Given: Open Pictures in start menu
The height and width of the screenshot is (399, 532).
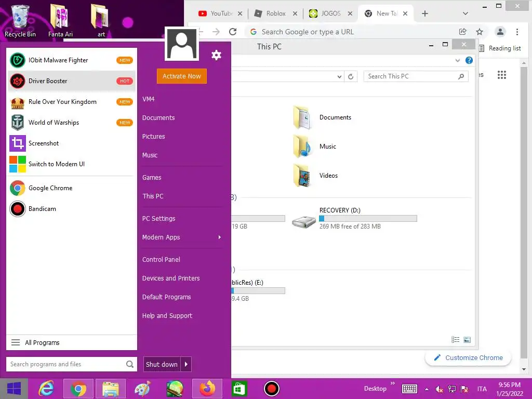Looking at the screenshot, I should (x=153, y=137).
